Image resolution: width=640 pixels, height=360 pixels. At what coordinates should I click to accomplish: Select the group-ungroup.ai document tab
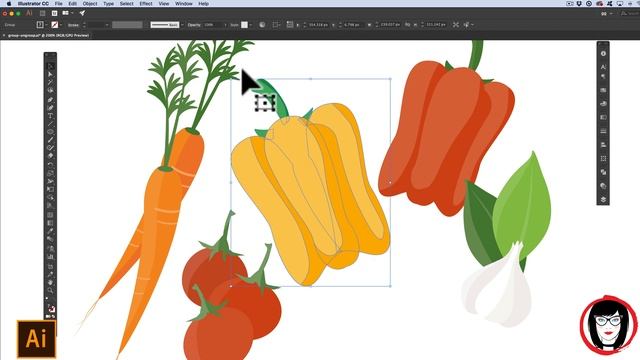pos(48,36)
